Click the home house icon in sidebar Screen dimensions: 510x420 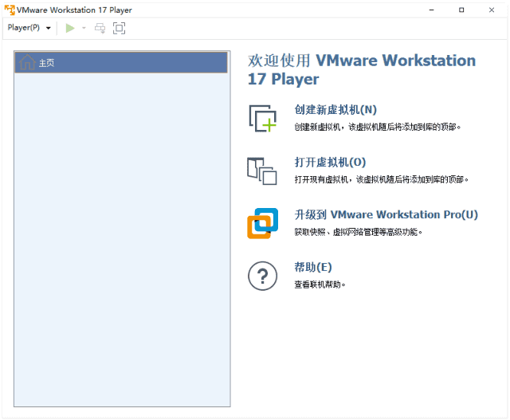tap(27, 62)
